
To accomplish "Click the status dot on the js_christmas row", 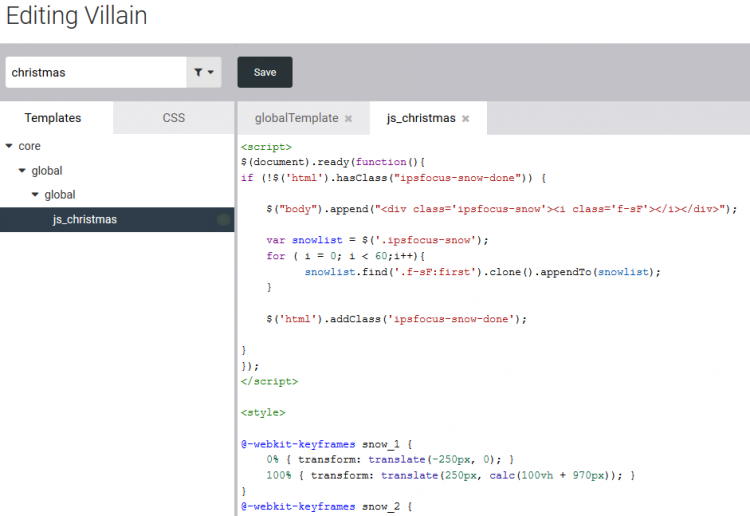I will coord(223,220).
